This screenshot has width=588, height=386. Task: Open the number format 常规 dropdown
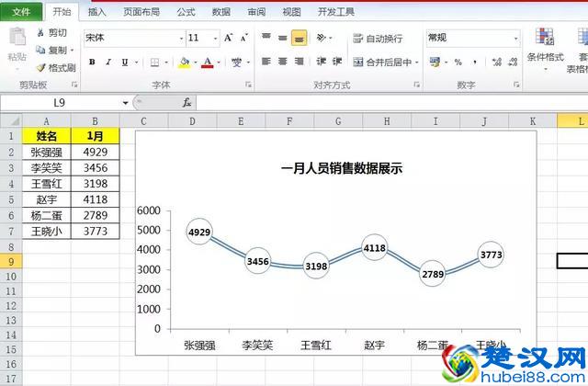tap(516, 39)
